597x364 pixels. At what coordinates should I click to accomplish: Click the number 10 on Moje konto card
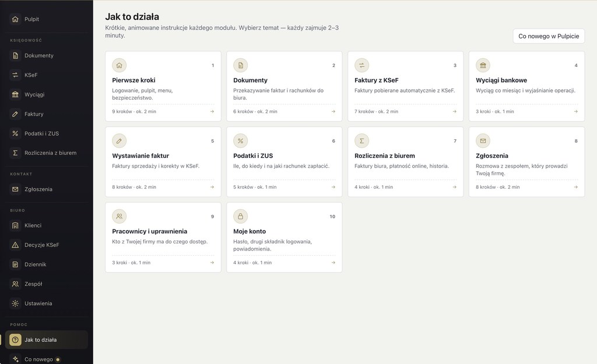point(332,217)
